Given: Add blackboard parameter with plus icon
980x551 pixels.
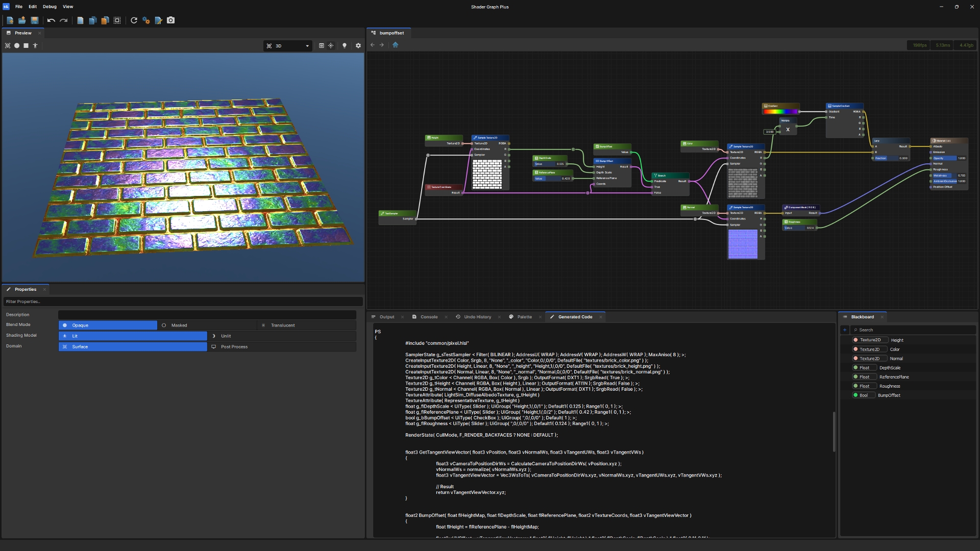Looking at the screenshot, I should [x=845, y=330].
